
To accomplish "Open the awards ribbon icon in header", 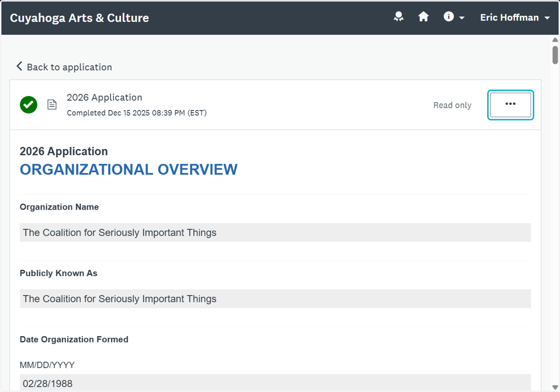I will pyautogui.click(x=399, y=17).
